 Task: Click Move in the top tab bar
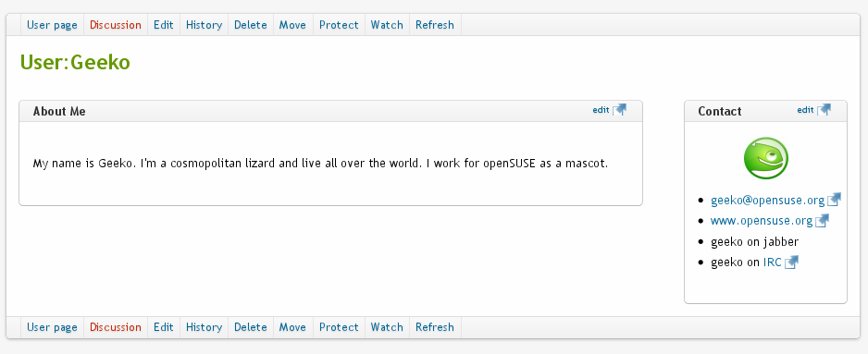pyautogui.click(x=292, y=25)
